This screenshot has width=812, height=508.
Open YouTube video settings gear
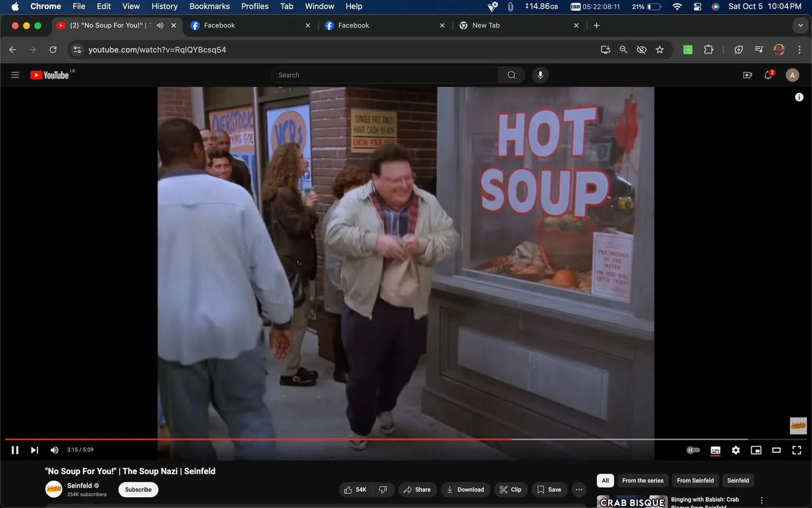(x=735, y=450)
